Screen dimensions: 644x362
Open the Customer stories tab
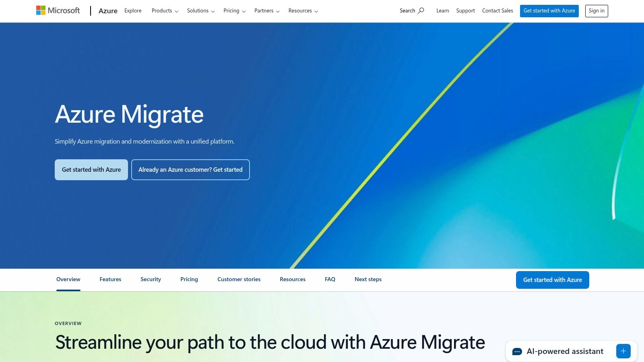[239, 279]
